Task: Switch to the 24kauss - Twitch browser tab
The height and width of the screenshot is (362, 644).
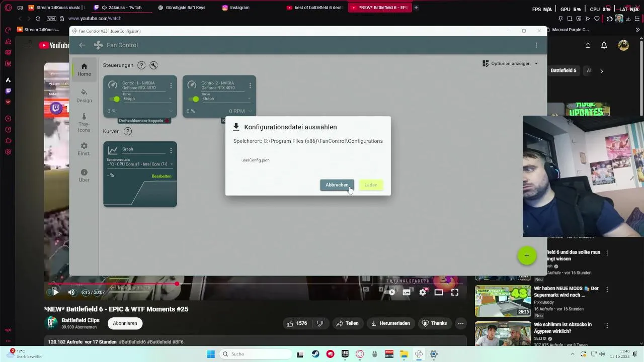Action: coord(121,8)
